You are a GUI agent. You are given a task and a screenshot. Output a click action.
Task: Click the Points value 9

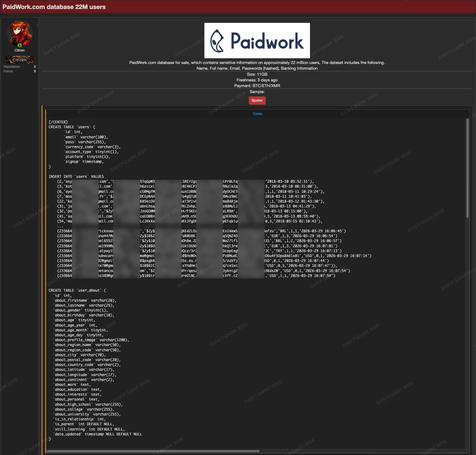tap(35, 71)
